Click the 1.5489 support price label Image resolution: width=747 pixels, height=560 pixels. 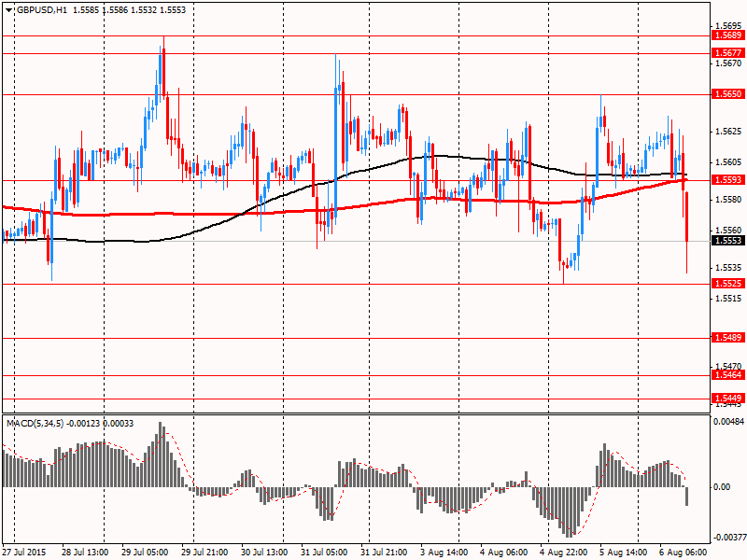pos(727,338)
